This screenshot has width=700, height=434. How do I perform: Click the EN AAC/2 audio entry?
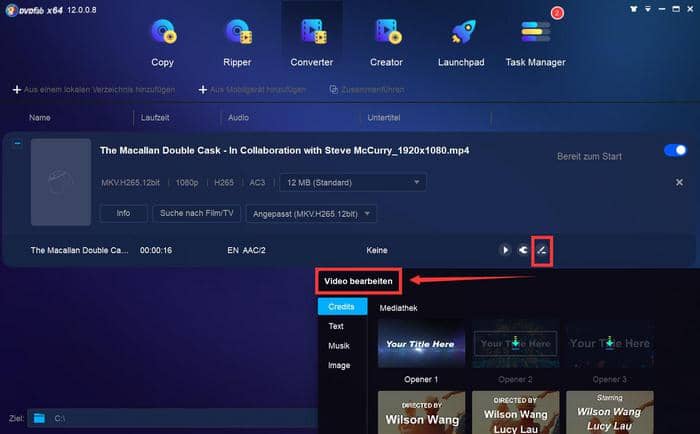click(246, 250)
